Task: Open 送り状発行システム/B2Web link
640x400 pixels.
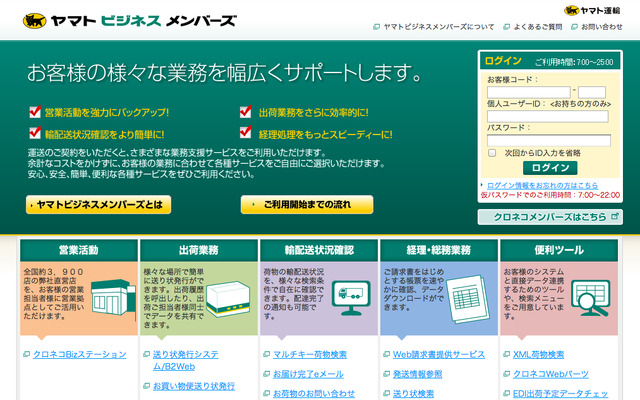Action: 186,360
